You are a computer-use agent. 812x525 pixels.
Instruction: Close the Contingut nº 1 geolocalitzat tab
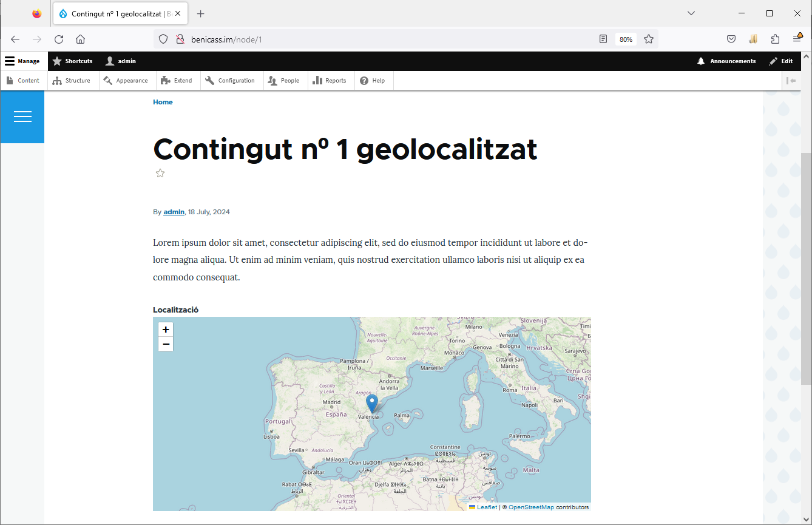(x=178, y=13)
